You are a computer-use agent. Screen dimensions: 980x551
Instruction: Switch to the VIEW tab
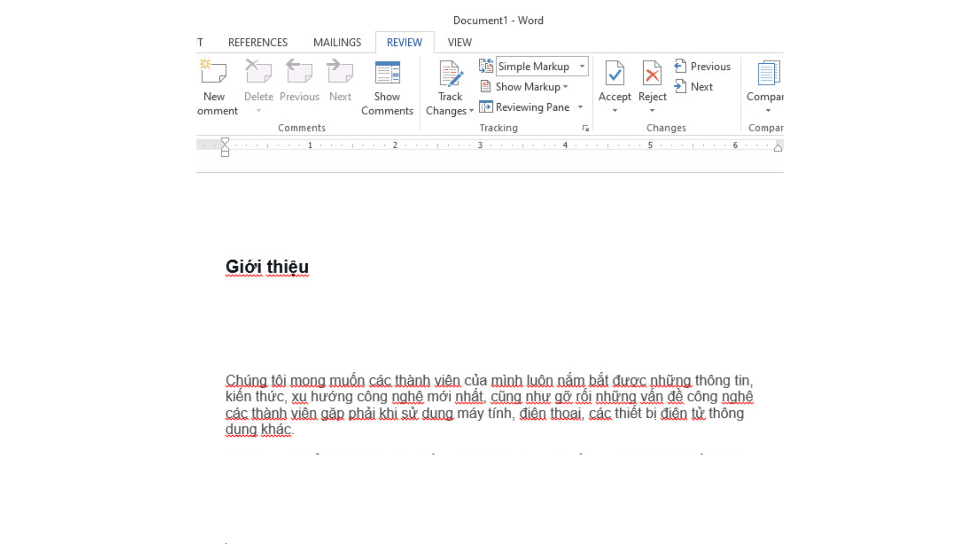click(459, 42)
